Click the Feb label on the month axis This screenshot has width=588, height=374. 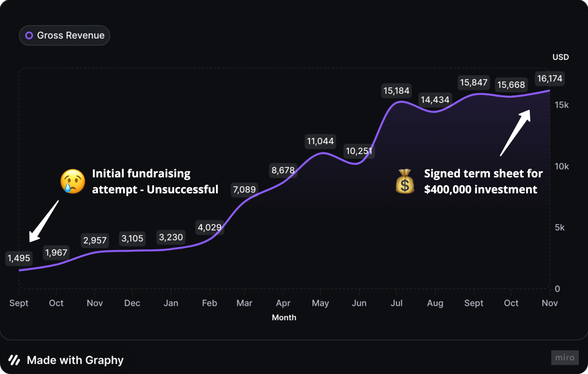pyautogui.click(x=209, y=303)
